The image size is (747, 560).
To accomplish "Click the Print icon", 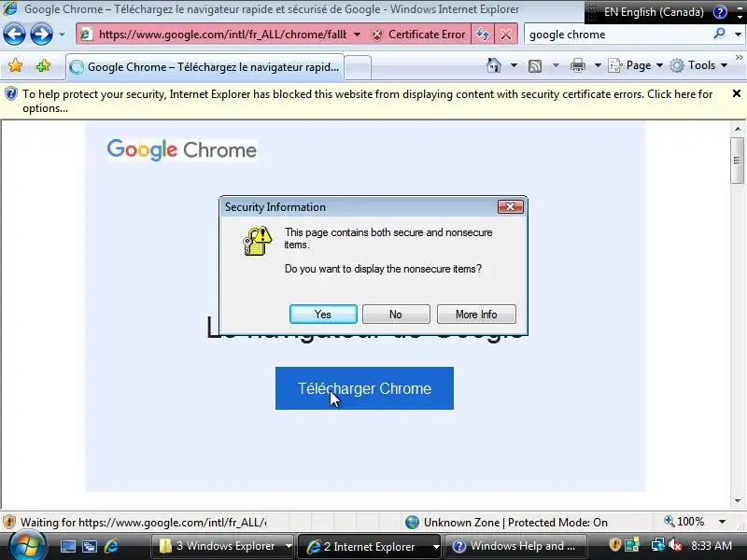I will [x=577, y=65].
